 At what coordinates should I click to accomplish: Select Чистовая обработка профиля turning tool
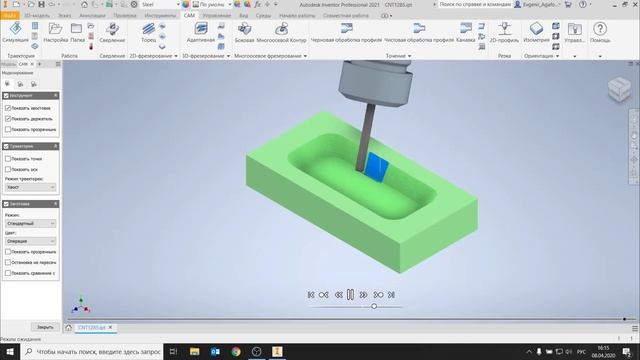point(419,29)
